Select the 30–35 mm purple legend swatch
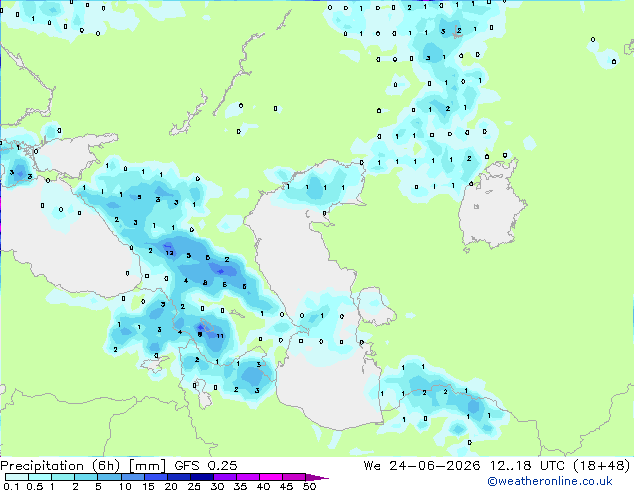Viewport: 634px width, 490px height. 224,477
